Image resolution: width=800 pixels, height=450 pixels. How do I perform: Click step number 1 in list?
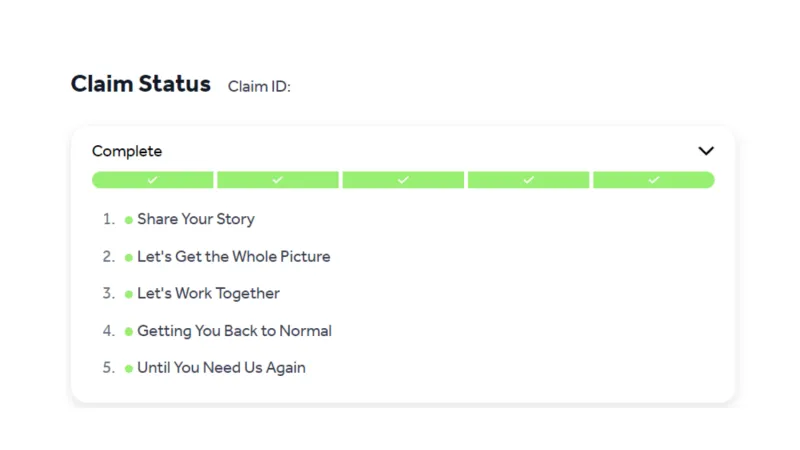pos(109,219)
